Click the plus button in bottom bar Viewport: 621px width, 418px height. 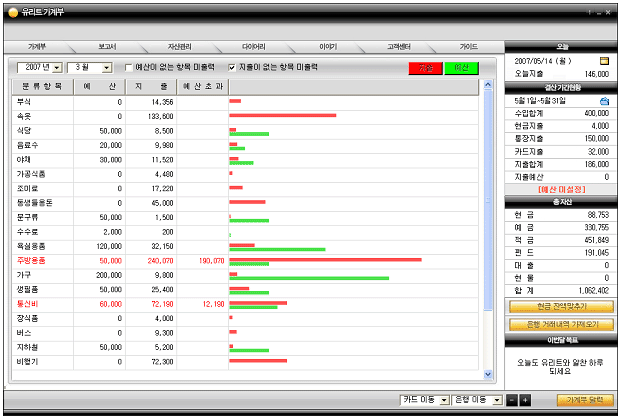click(x=525, y=400)
